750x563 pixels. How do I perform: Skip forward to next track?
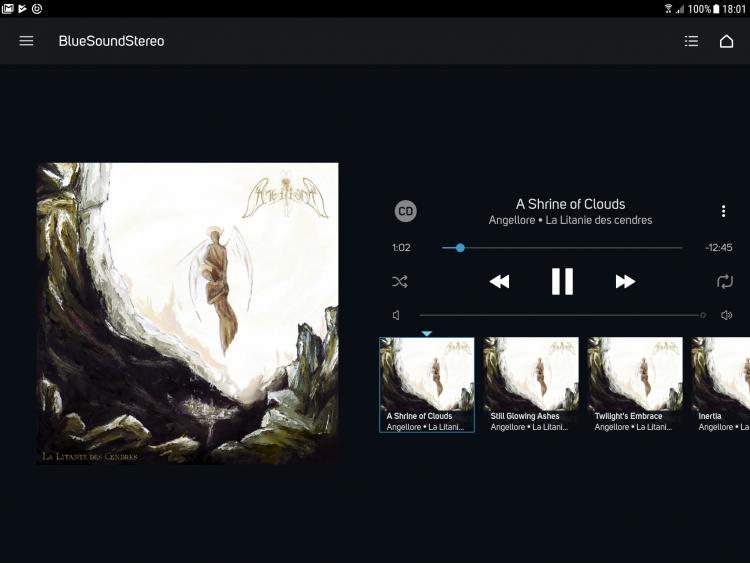tap(625, 281)
